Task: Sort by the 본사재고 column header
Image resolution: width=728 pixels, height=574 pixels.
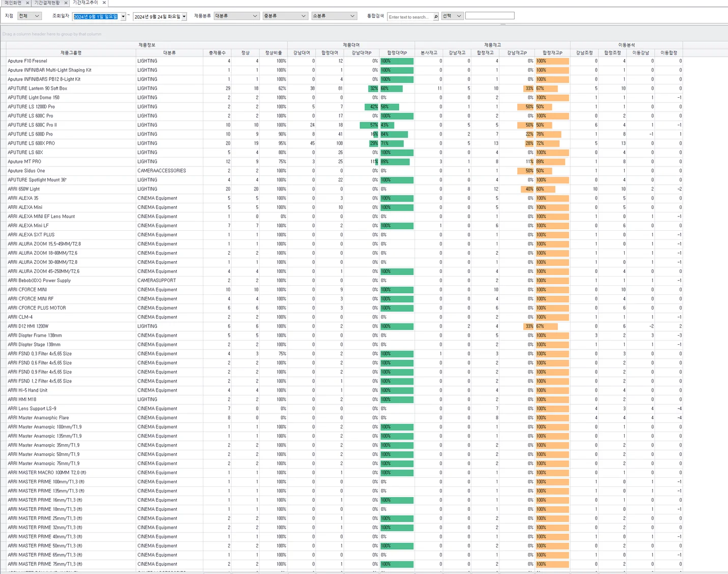Action: (429, 52)
